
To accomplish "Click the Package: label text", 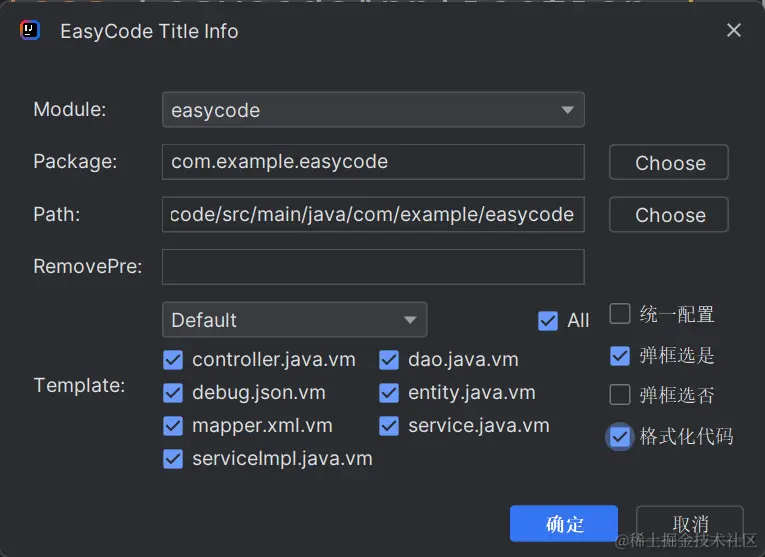I will point(75,161).
